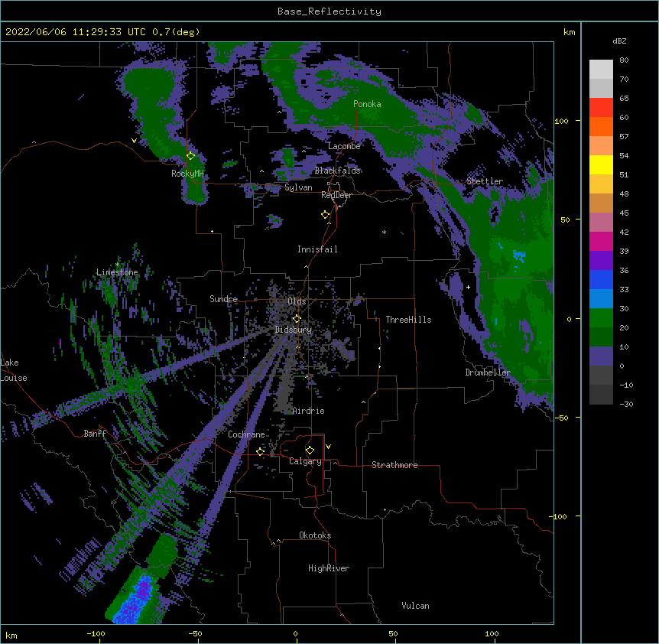Click the Limestone label
Screen dimensions: 659x644
117,272
